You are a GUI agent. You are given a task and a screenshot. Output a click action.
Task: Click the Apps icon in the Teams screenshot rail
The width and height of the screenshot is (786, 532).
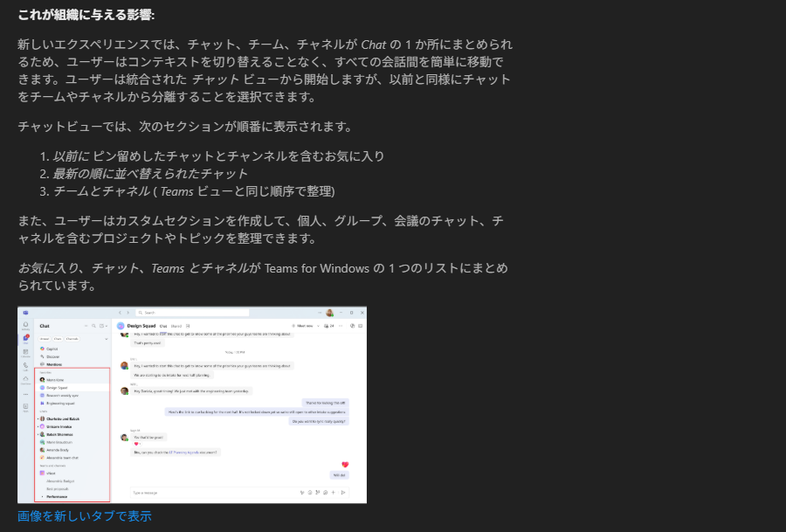click(x=25, y=407)
